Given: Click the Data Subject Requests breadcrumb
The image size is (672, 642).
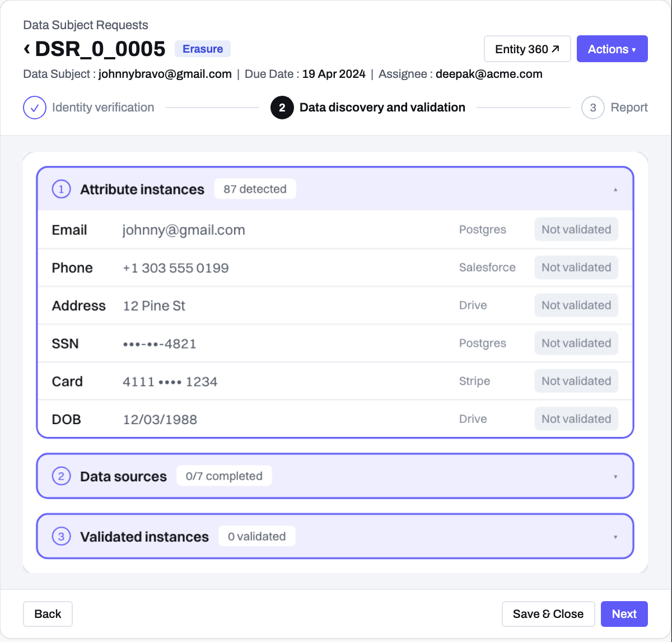Looking at the screenshot, I should point(86,25).
